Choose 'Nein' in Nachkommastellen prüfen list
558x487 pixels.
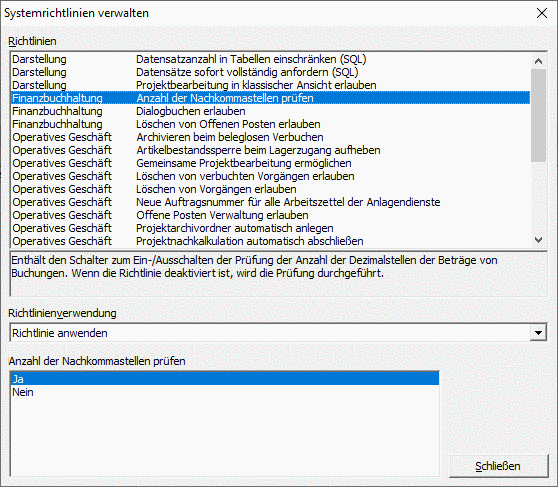click(x=225, y=392)
